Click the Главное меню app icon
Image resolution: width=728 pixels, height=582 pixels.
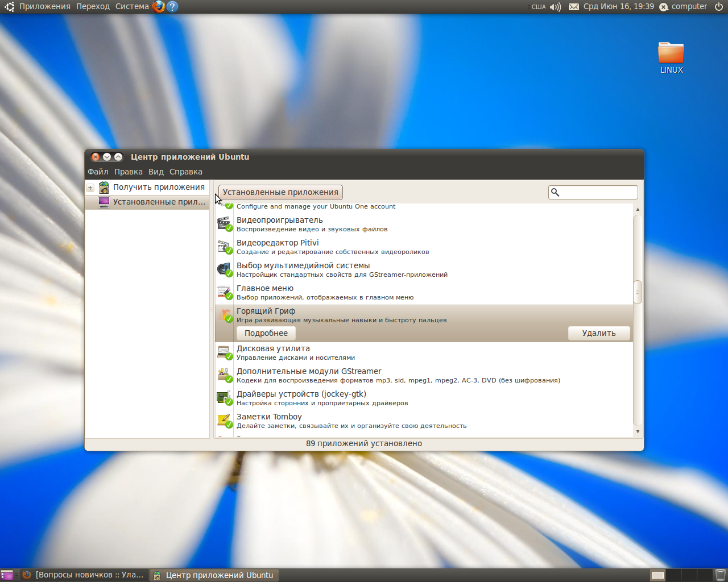[x=224, y=292]
